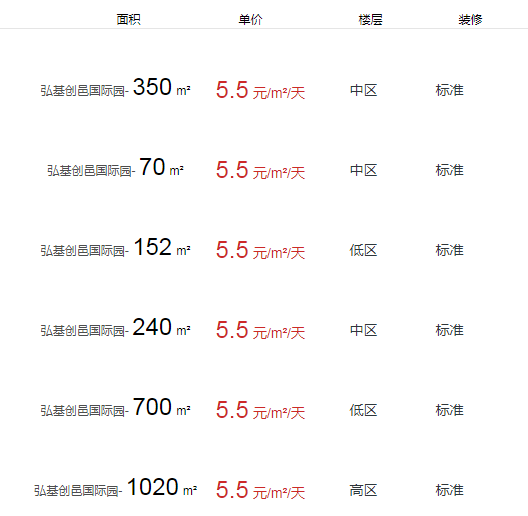Open the 弘基创邑国际园 350 m² listing

(116, 88)
